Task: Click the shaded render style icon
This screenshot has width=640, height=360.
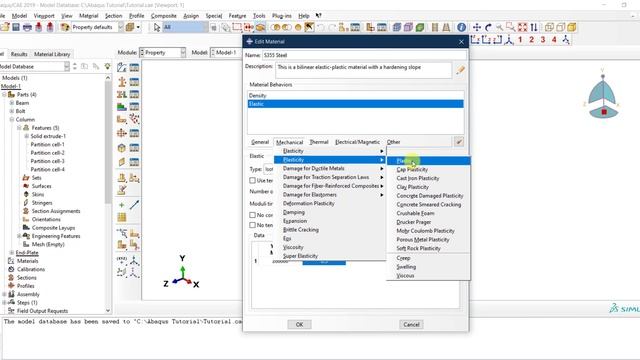Action: point(572,27)
